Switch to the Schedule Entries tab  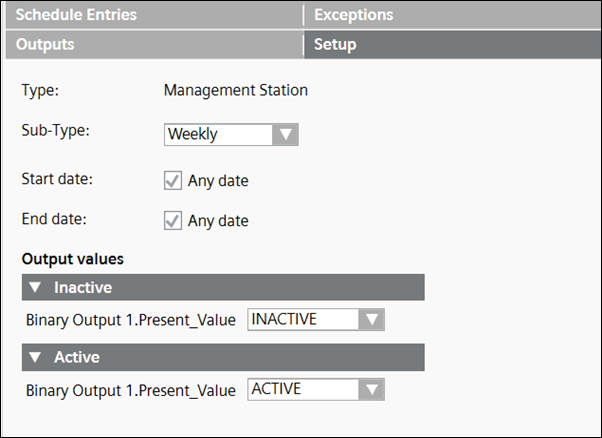76,15
